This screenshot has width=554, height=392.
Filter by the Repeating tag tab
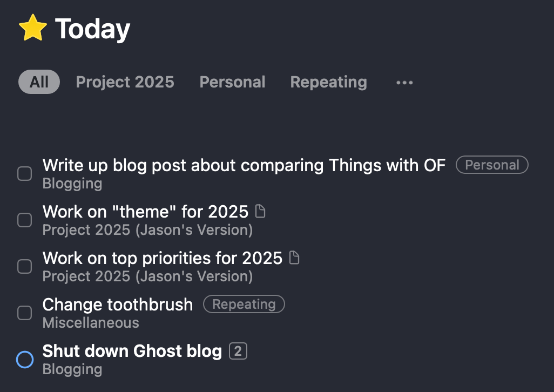pyautogui.click(x=329, y=82)
